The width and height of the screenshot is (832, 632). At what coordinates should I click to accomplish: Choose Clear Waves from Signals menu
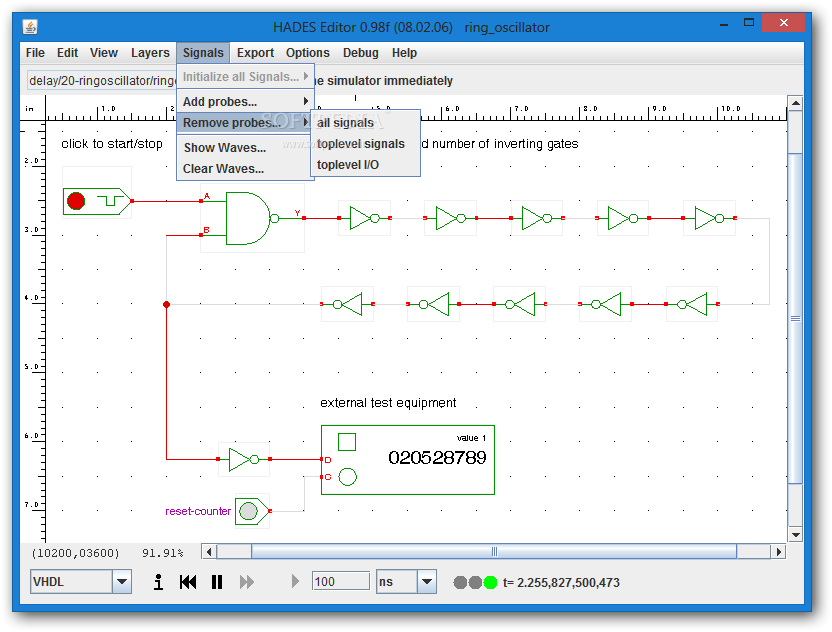coord(245,169)
